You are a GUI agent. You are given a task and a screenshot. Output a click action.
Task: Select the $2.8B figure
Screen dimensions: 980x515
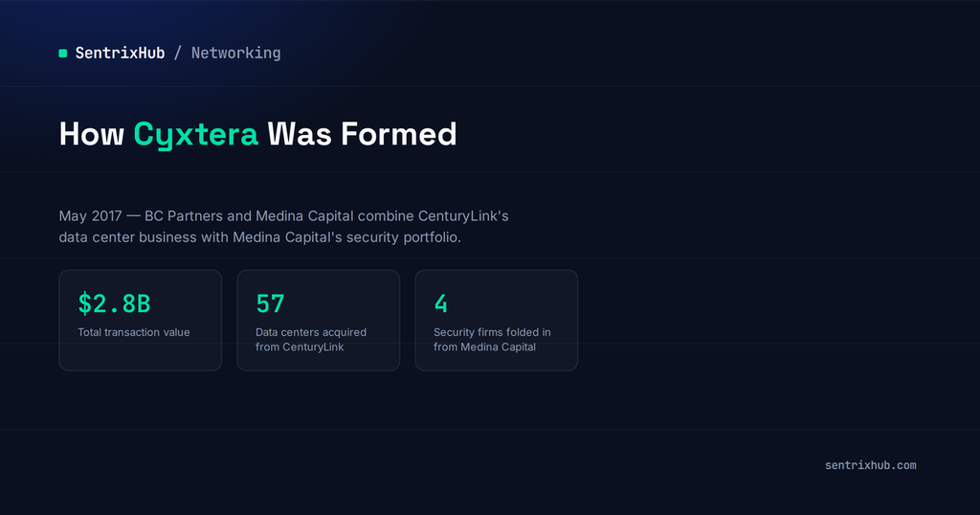115,303
